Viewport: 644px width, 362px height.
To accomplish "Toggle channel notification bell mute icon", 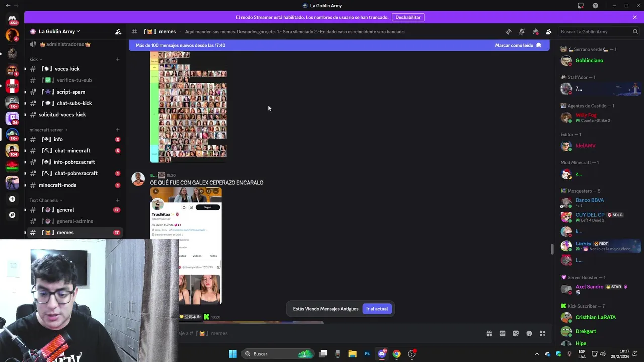I will [x=522, y=31].
